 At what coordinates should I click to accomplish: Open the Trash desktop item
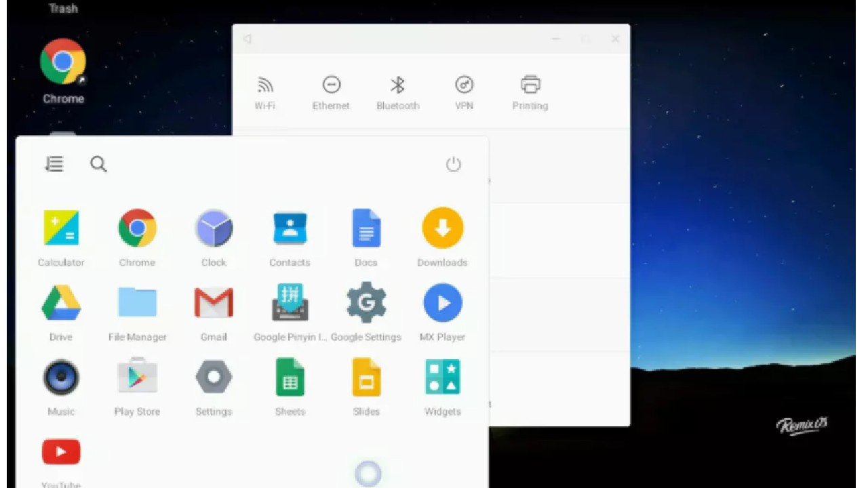[63, 9]
